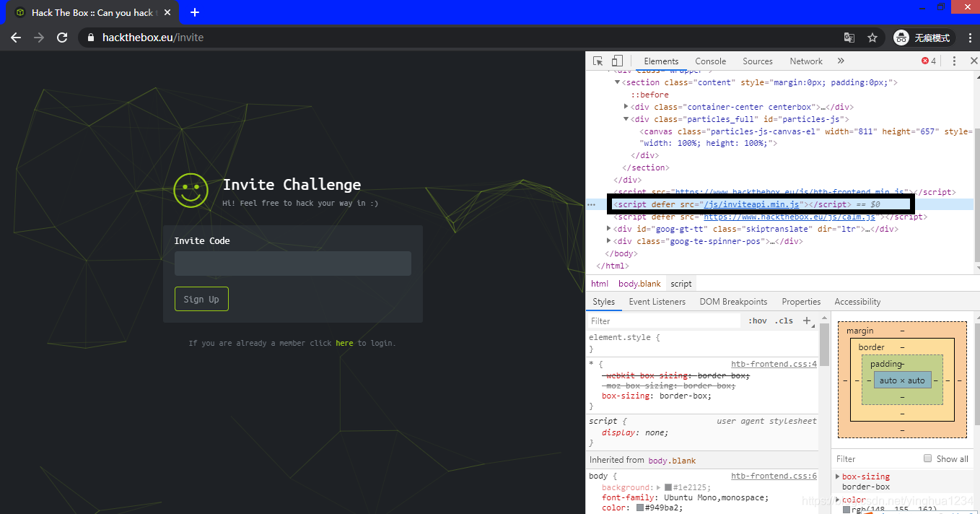Select the closing </body> tag row
The image size is (980, 514).
click(x=621, y=253)
